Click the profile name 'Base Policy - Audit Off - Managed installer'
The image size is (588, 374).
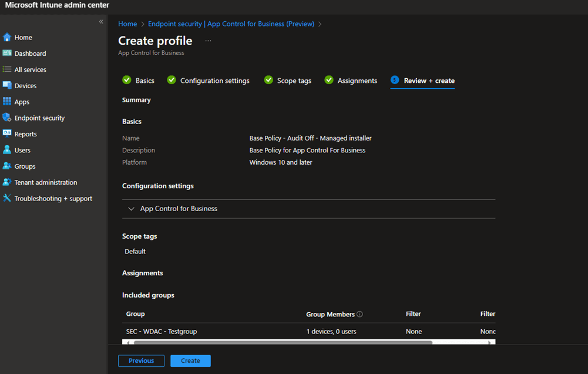[311, 138]
